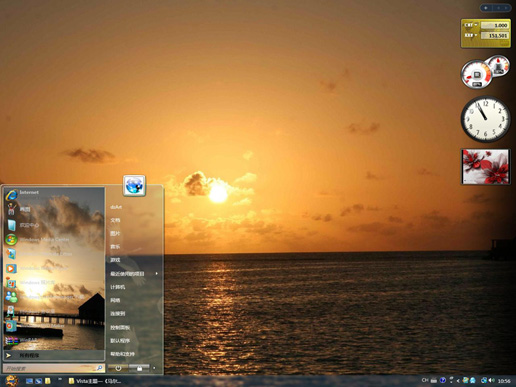
Task: Click the sidebar previous gadgets arrow
Action: [498, 8]
